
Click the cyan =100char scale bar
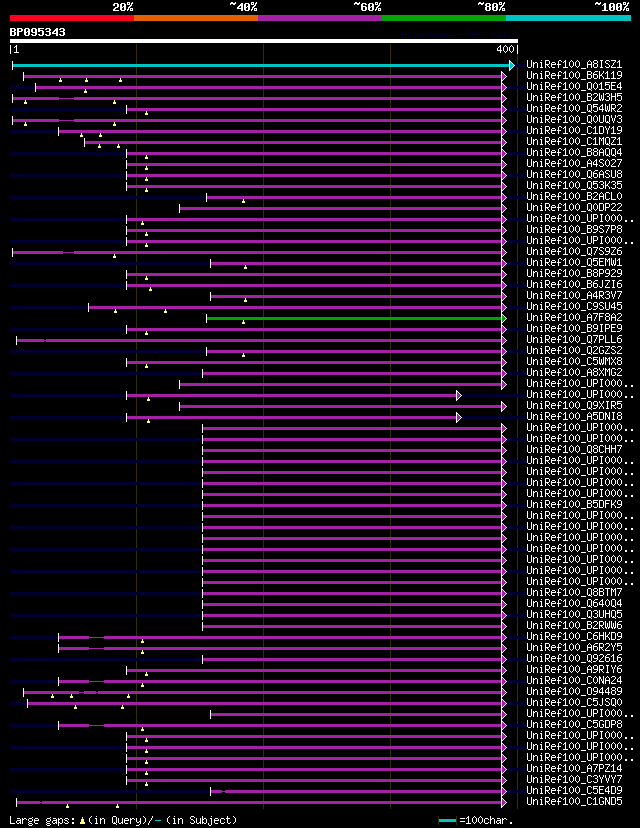coord(447,820)
